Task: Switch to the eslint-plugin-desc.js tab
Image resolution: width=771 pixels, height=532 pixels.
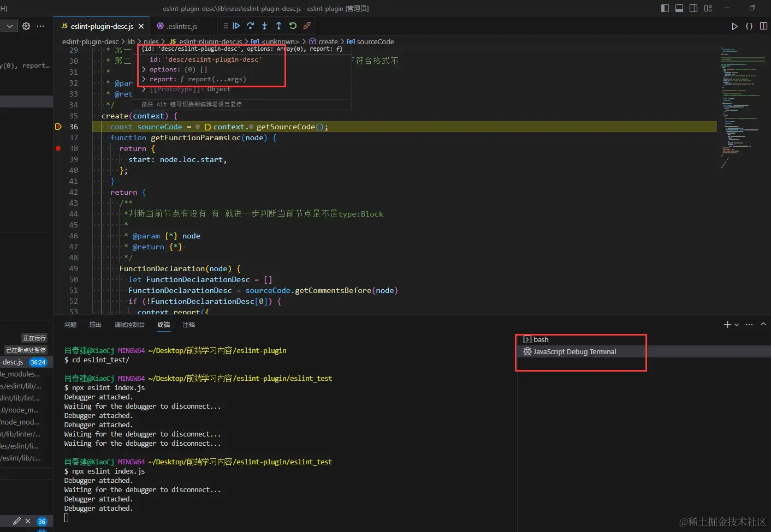Action: 102,26
